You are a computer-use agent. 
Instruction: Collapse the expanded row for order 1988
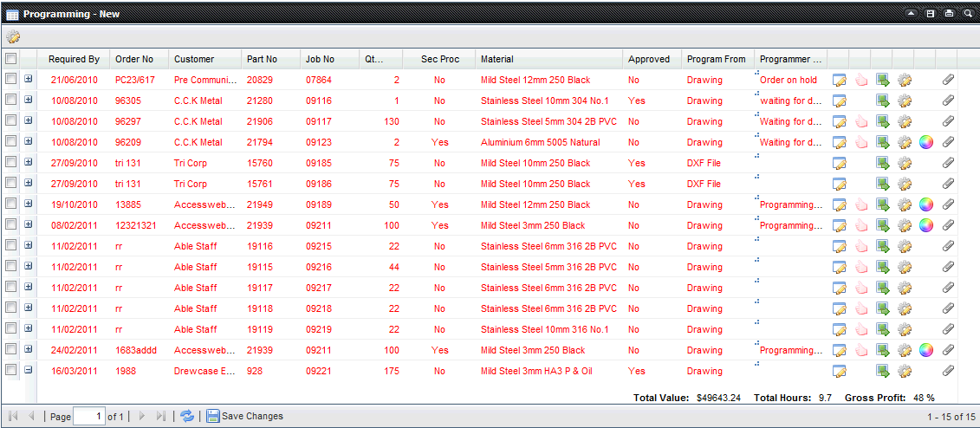(29, 370)
